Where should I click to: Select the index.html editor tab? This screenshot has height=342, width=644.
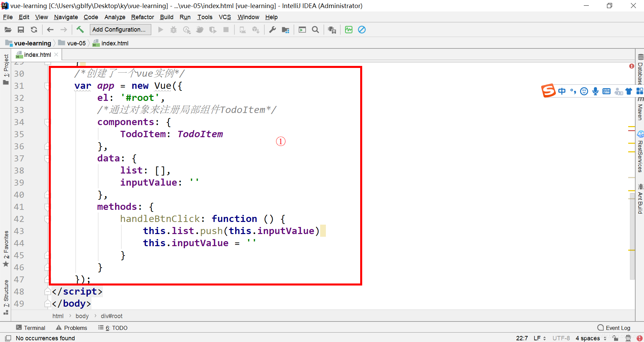38,55
